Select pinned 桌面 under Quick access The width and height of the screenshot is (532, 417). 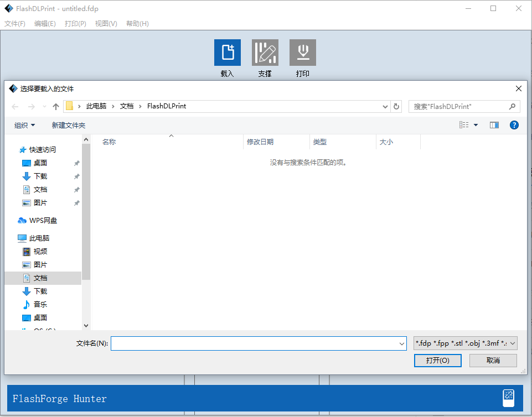[x=40, y=163]
